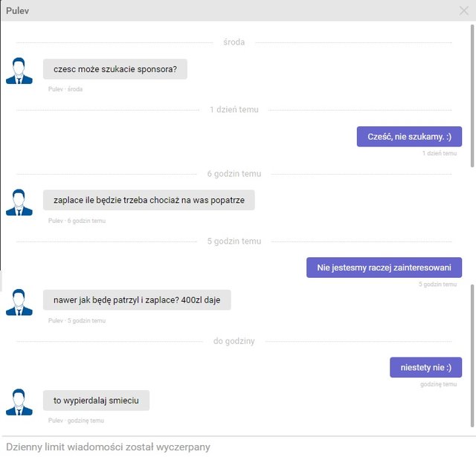Screen dimensions: 476x457
Task: Click the 'niestety nie :)' sent message
Action: tap(425, 367)
